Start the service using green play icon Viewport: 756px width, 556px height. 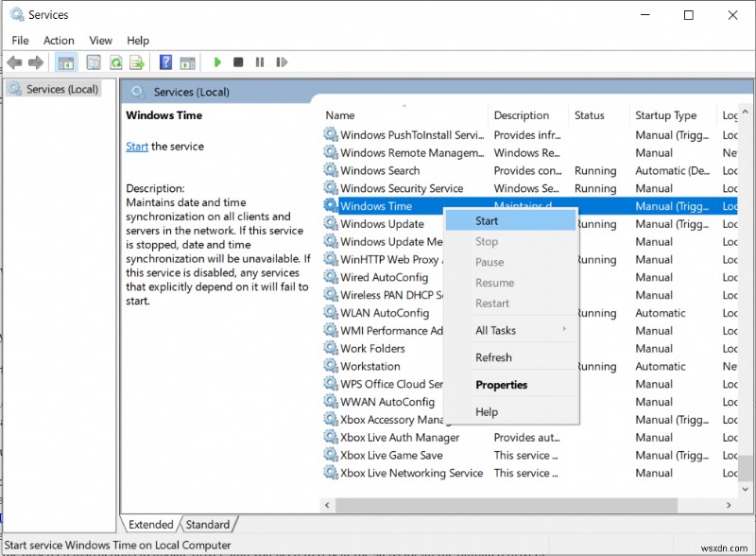tap(216, 62)
